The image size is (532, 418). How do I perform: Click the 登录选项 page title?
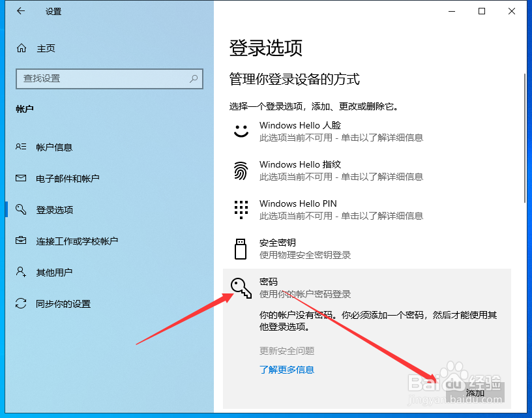pos(265,48)
